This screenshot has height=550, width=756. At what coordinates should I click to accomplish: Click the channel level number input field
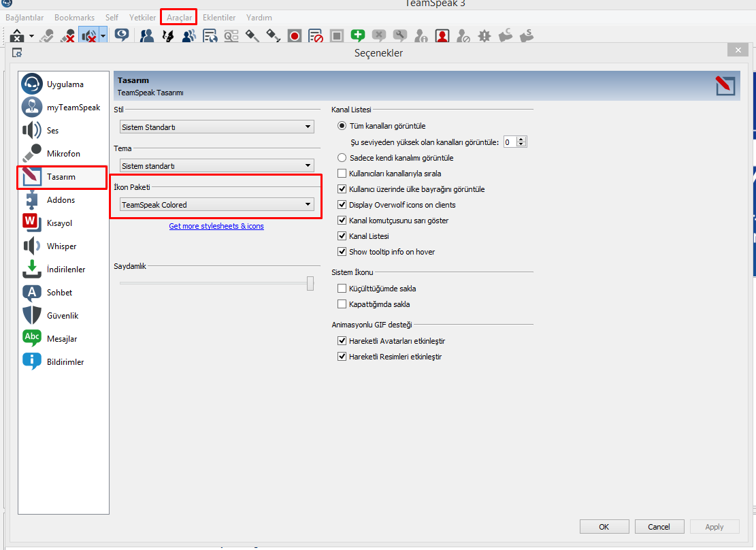(510, 142)
